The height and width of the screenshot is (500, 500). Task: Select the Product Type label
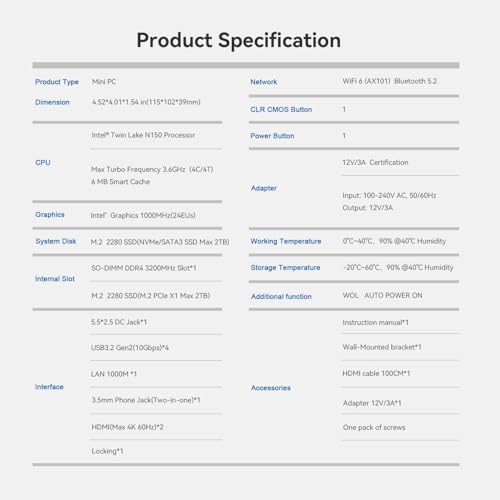(57, 82)
